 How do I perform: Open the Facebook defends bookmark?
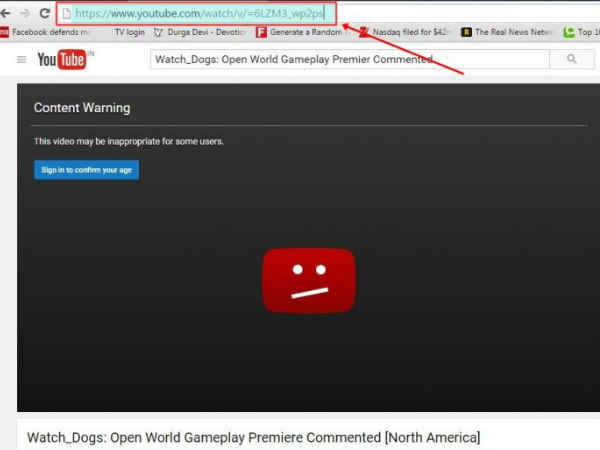pos(45,32)
